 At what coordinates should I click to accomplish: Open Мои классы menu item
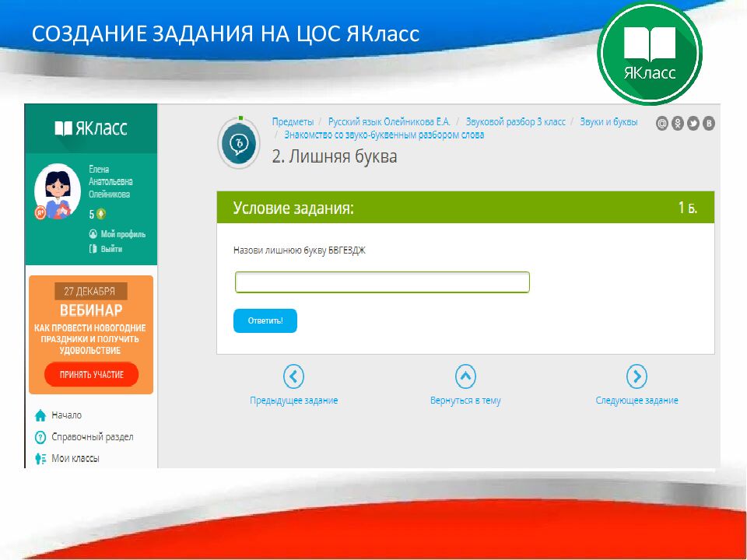coord(75,459)
